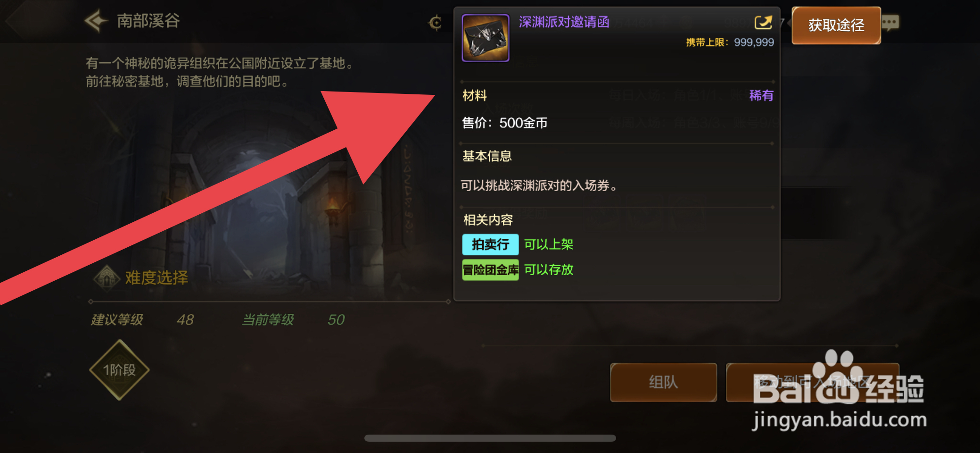Tap the 可以存放 storage status text

click(x=549, y=270)
